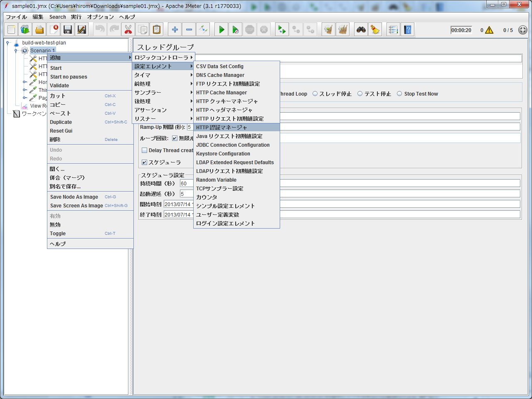Select the Scenario 1 tree node
532x399 pixels.
[x=42, y=50]
